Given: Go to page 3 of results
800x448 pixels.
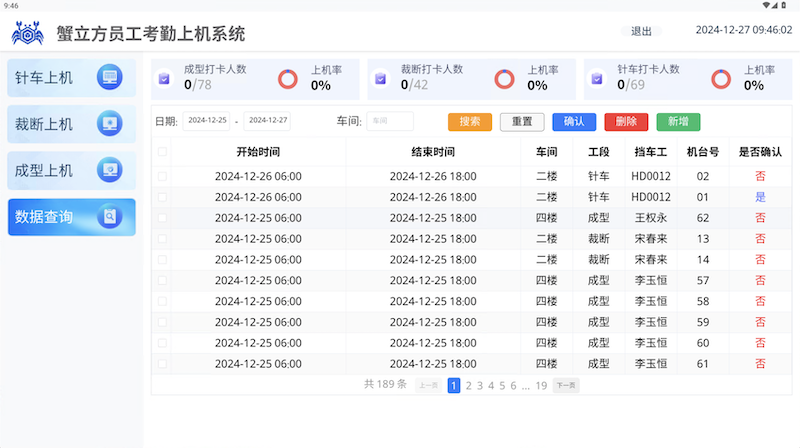Looking at the screenshot, I should (480, 386).
